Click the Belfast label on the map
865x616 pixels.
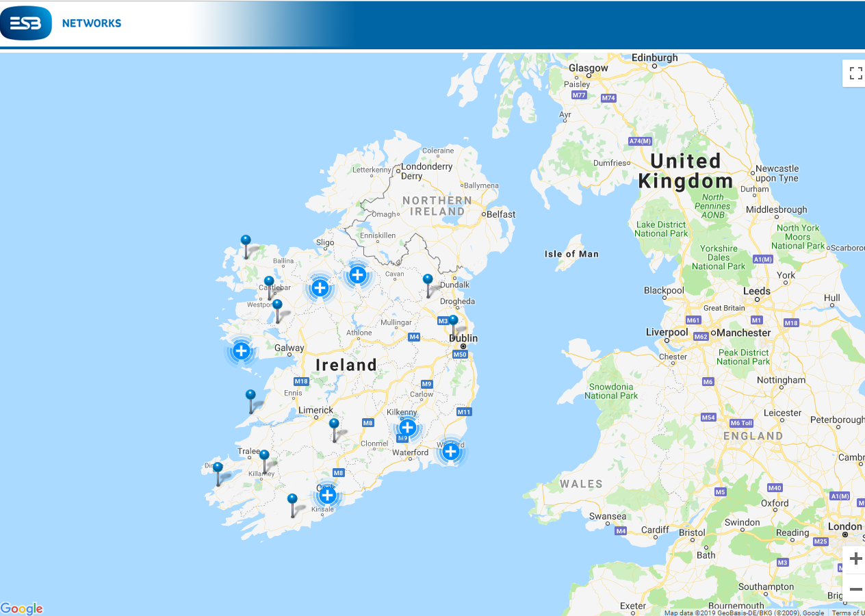tap(501, 214)
